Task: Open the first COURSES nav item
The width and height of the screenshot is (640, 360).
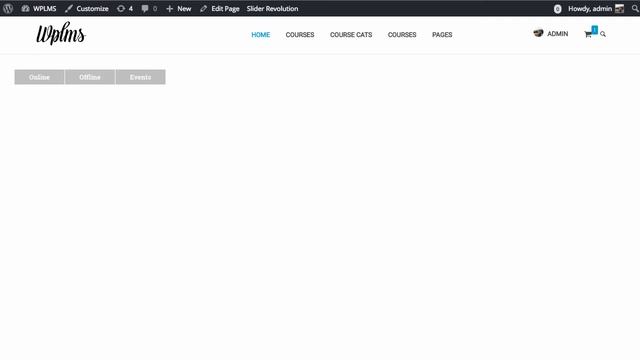Action: click(x=300, y=35)
